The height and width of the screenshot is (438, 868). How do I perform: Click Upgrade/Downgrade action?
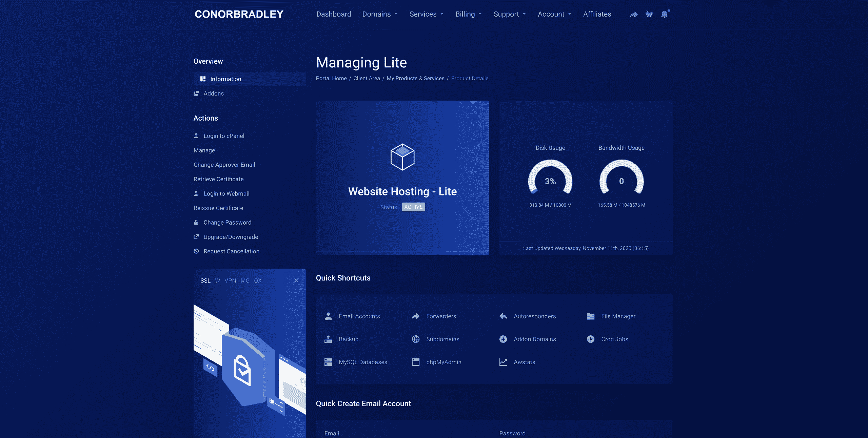[226, 237]
